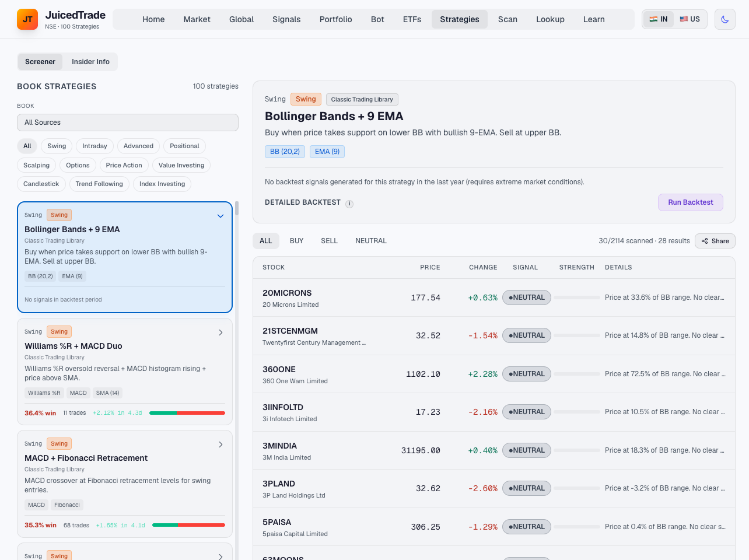Select the Advanced filter chip
The image size is (749, 560).
click(x=138, y=146)
